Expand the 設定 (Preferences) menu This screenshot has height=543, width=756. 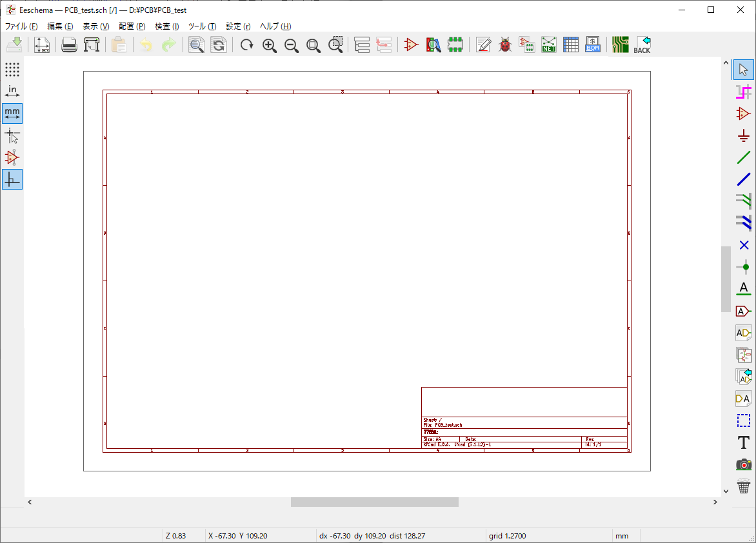(x=238, y=26)
